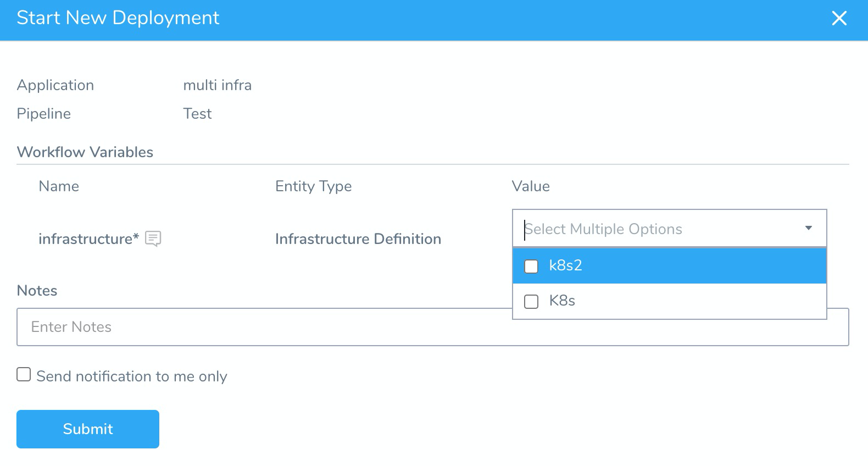Collapse the Value dropdown using its arrow

pyautogui.click(x=808, y=228)
